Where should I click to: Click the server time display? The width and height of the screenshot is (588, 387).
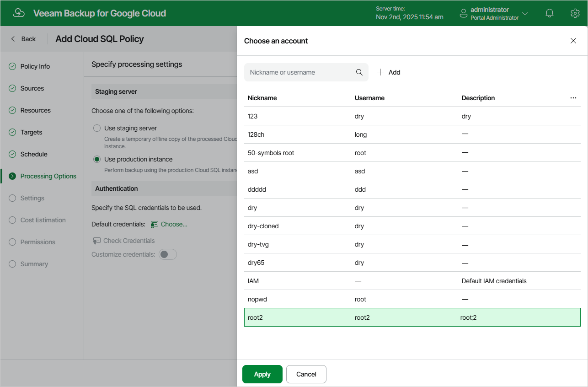pos(409,13)
